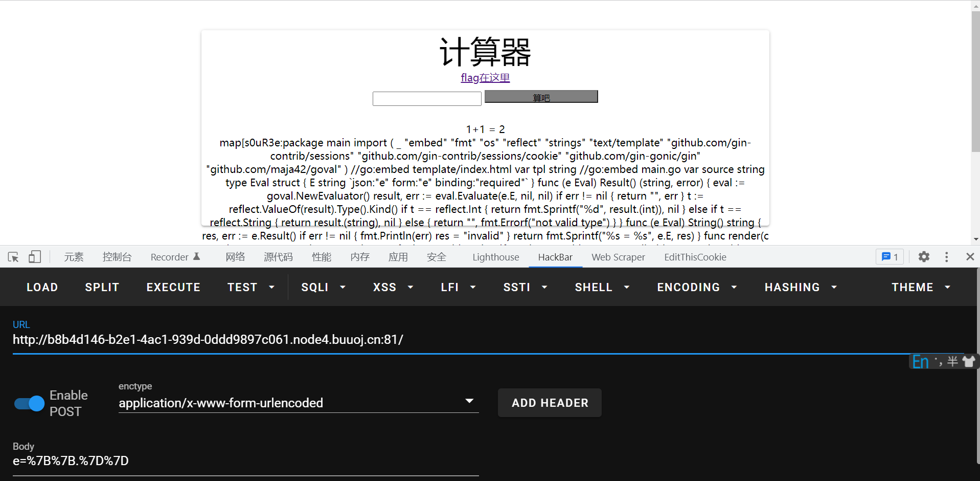Focus the calculator expression input

tap(427, 98)
